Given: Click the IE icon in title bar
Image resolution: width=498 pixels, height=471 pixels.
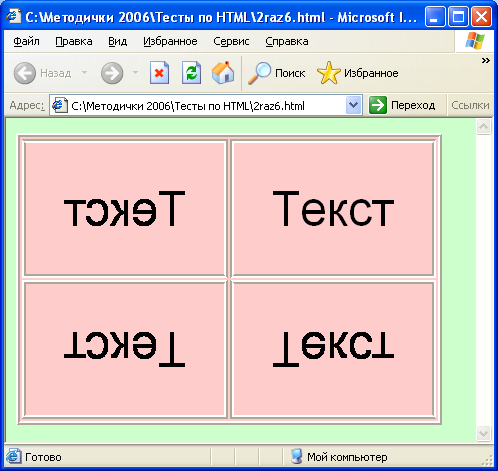Looking at the screenshot, I should point(14,16).
